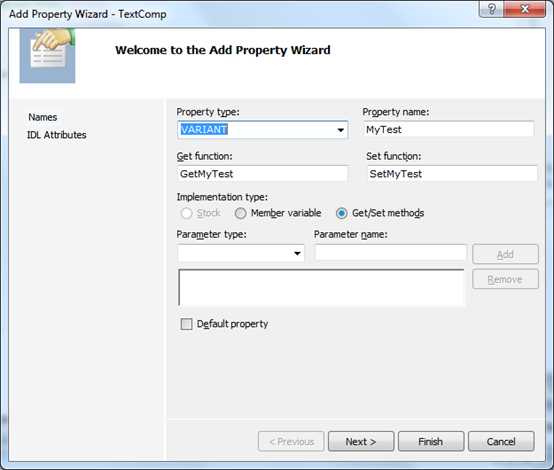Click the Next button
This screenshot has width=554, height=470.
[x=361, y=441]
